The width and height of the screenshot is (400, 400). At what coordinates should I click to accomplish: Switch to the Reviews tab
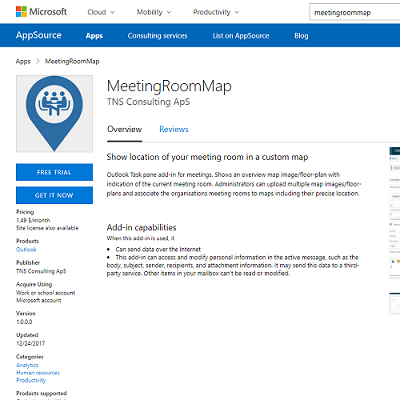click(174, 129)
